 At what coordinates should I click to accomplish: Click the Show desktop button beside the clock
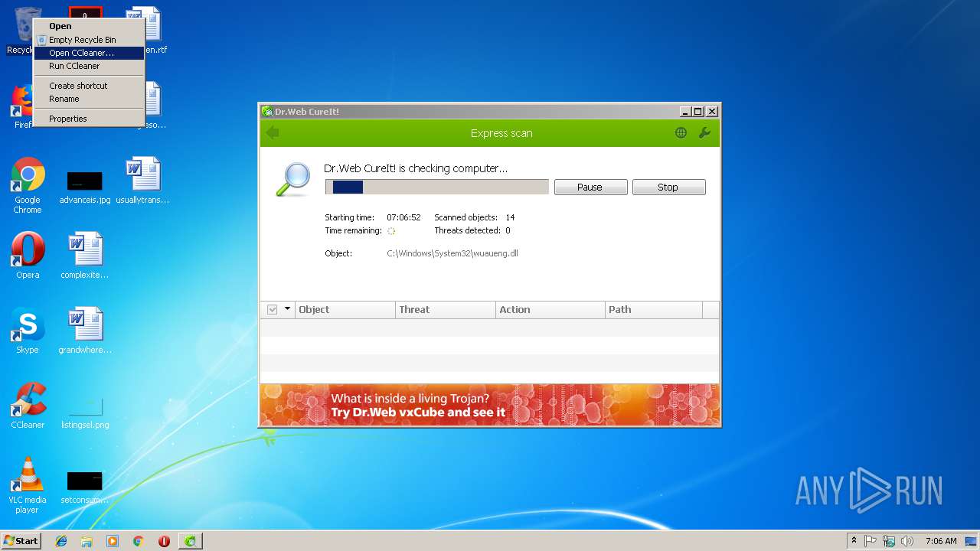(972, 541)
